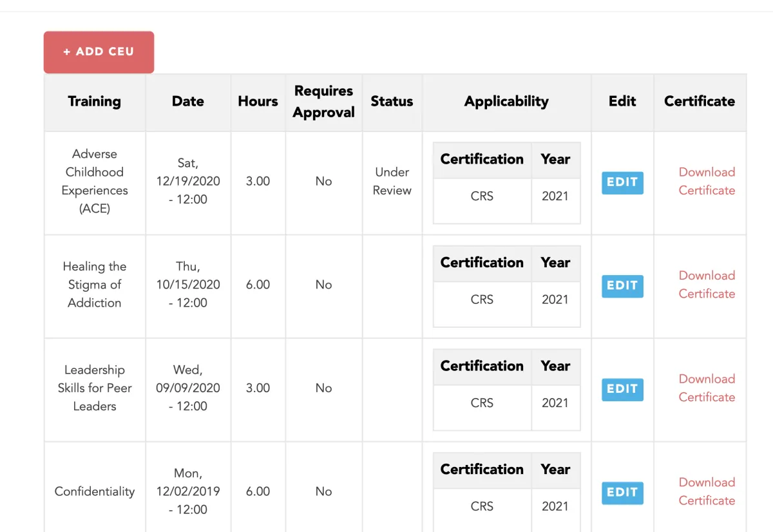This screenshot has height=532, width=773.
Task: Edit the Adverse Childhood Experiences training entry
Action: [x=622, y=182]
